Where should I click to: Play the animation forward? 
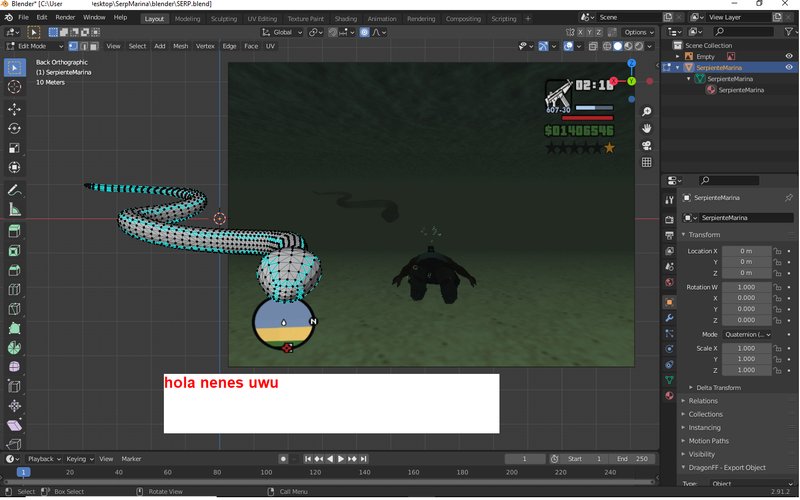[x=341, y=459]
